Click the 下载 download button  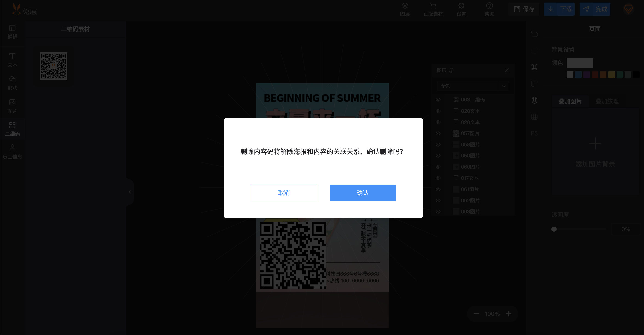click(x=559, y=9)
